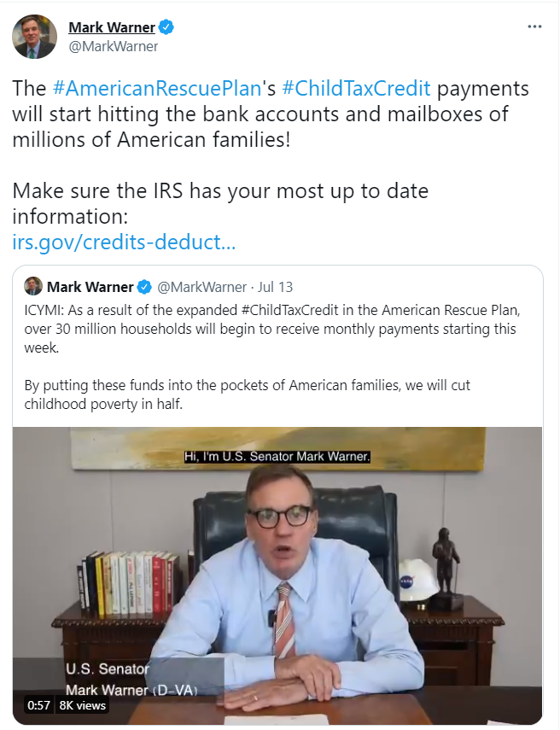Open the Mark Warner display name link
Image resolution: width=560 pixels, height=730 pixels.
point(112,27)
